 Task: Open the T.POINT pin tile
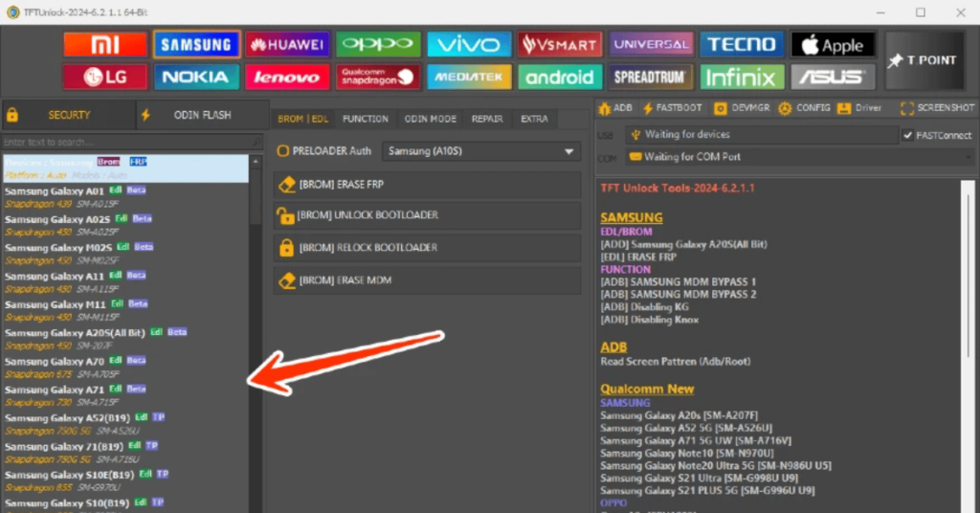pos(924,60)
